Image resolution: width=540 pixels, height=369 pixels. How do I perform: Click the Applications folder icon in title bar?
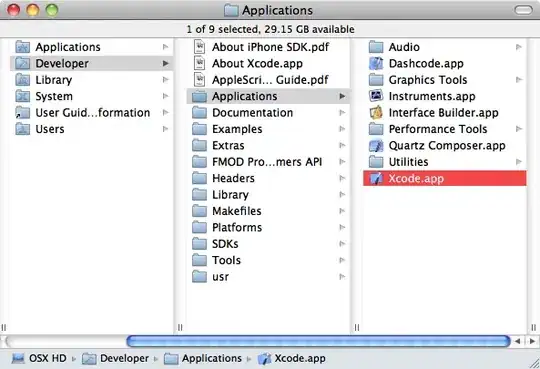(231, 10)
